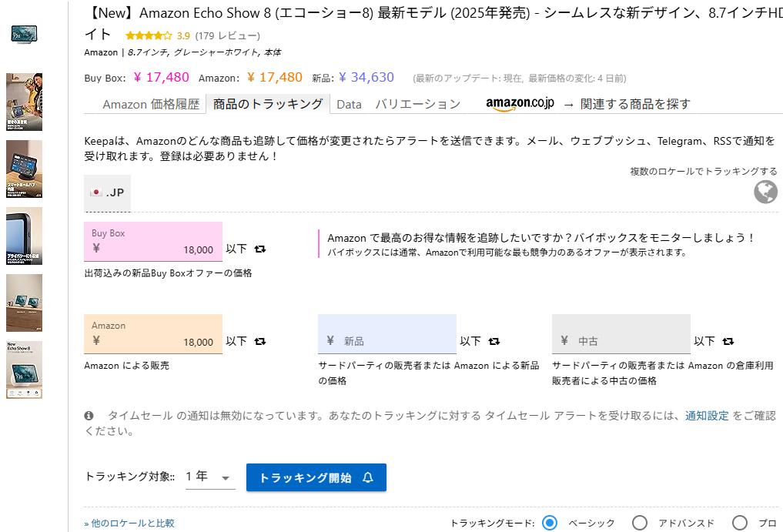The width and height of the screenshot is (783, 532).
Task: Open the Data tab
Action: point(350,103)
